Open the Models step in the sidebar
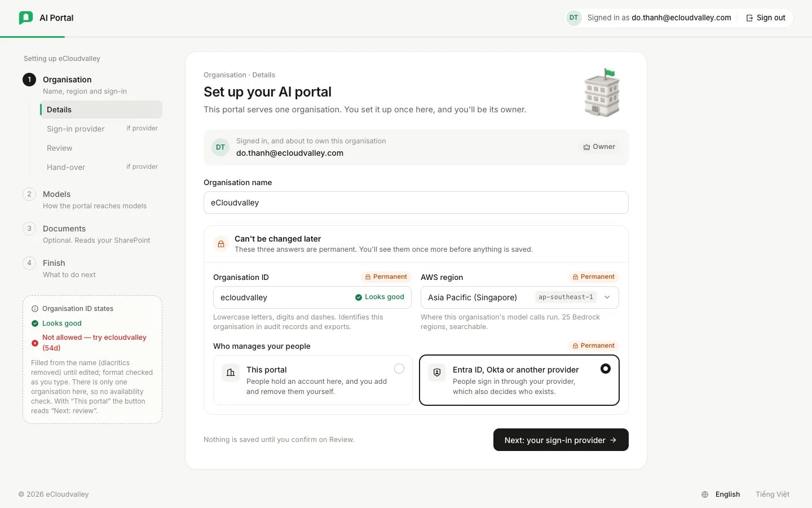This screenshot has height=508, width=812. coord(92,199)
